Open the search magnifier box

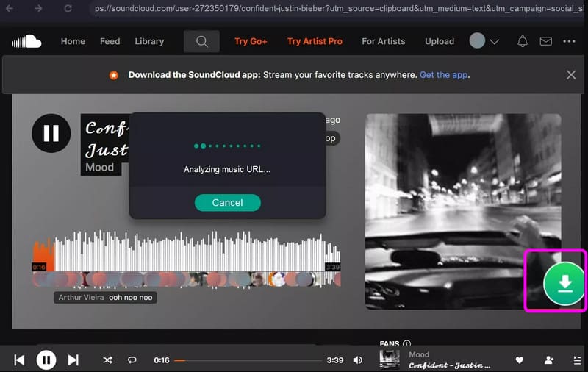point(201,41)
